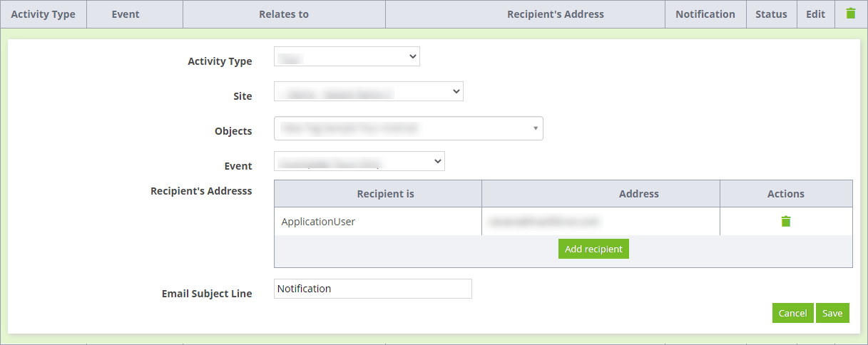The image size is (868, 345).
Task: Click the Status column header
Action: pos(771,14)
